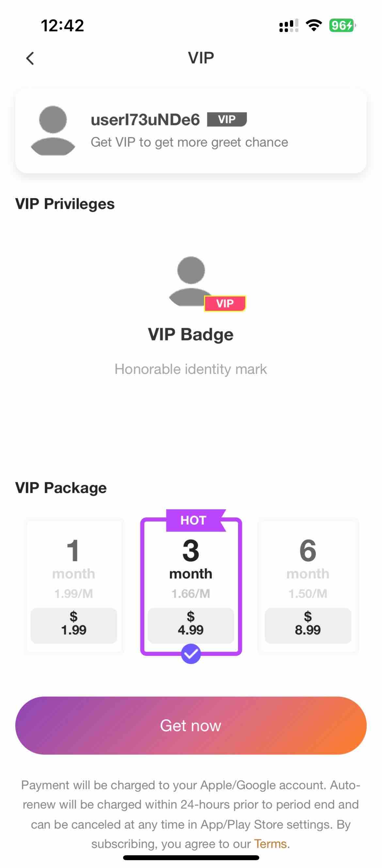This screenshot has width=382, height=868.
Task: Tap the userI73uNDe6 username
Action: tap(145, 119)
